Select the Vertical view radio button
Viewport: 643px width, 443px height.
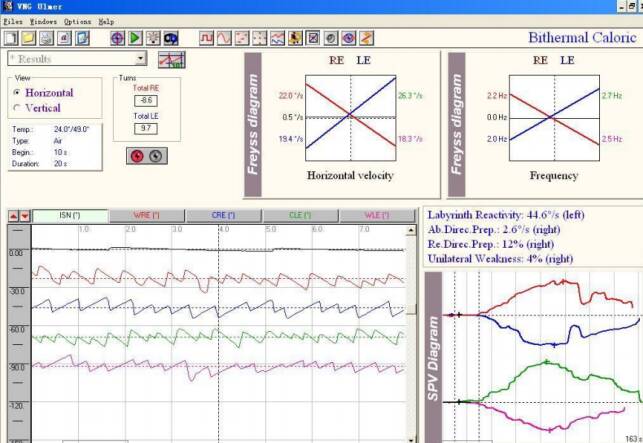coord(16,108)
